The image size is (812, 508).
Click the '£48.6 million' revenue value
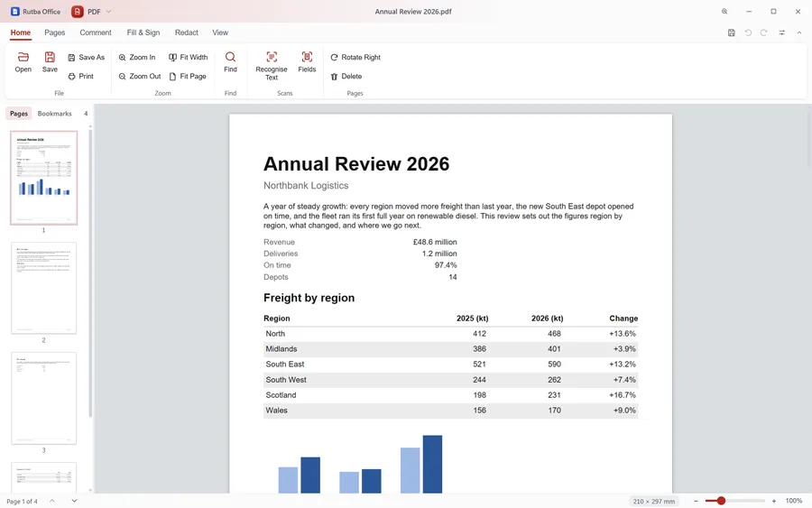click(x=435, y=242)
